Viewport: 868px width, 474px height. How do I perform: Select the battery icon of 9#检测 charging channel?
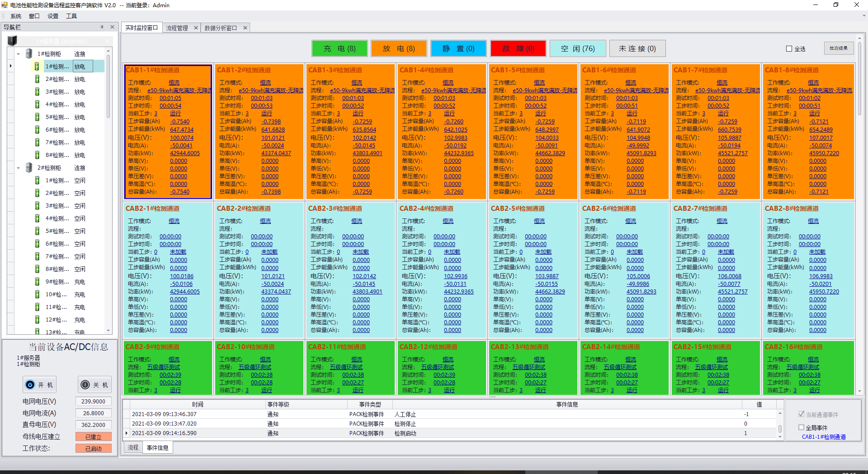point(37,281)
